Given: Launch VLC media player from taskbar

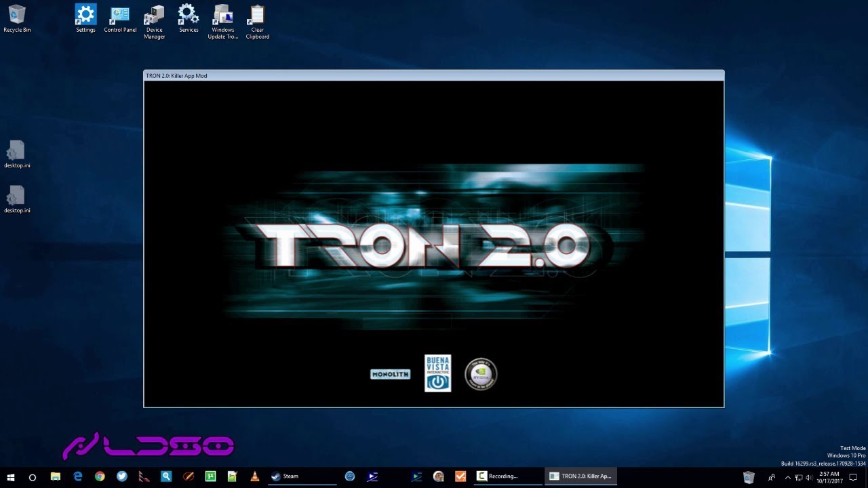Looking at the screenshot, I should click(x=255, y=476).
